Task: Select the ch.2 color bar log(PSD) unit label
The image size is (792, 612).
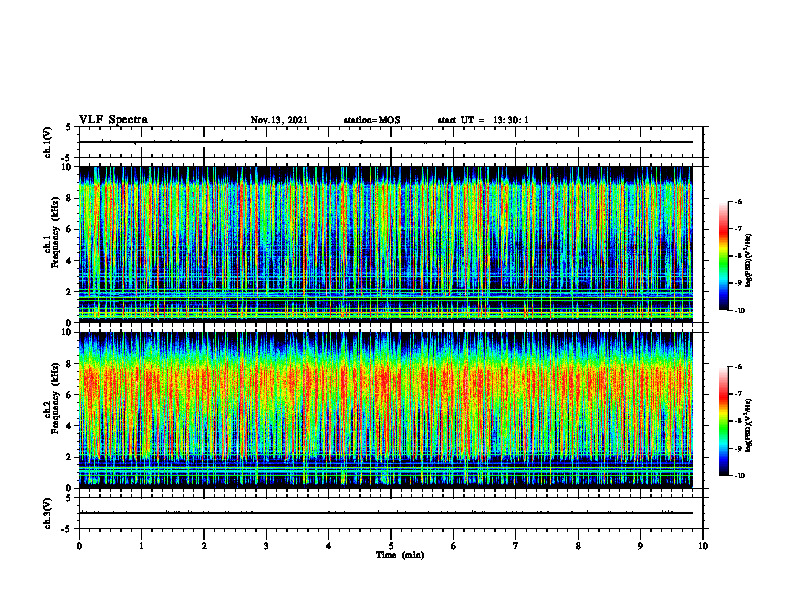Action: point(750,426)
